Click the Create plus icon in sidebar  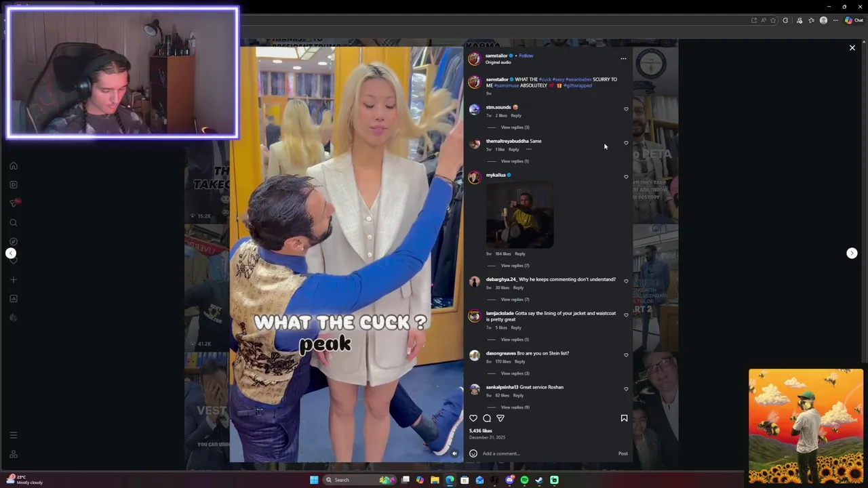13,279
